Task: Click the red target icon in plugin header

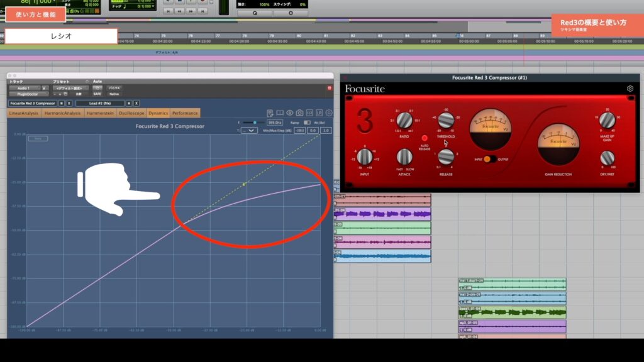Action: (330, 88)
